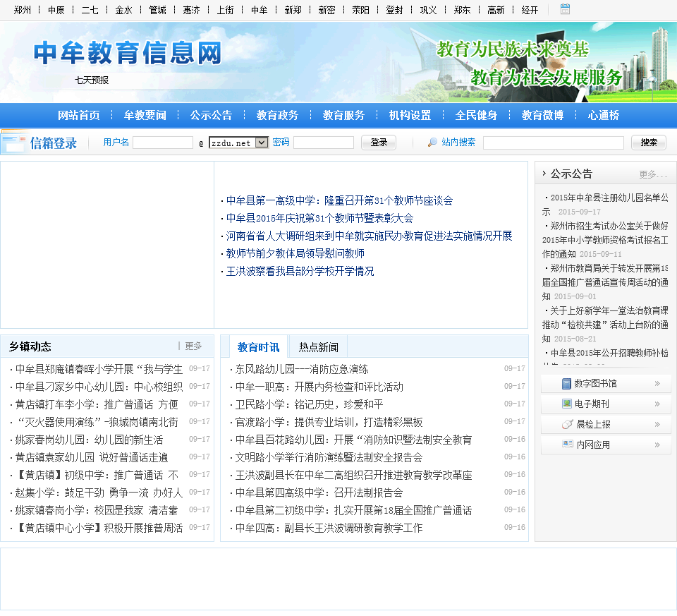This screenshot has width=677, height=616.
Task: Open 牟教要闻 in the navigation menu
Action: point(145,116)
